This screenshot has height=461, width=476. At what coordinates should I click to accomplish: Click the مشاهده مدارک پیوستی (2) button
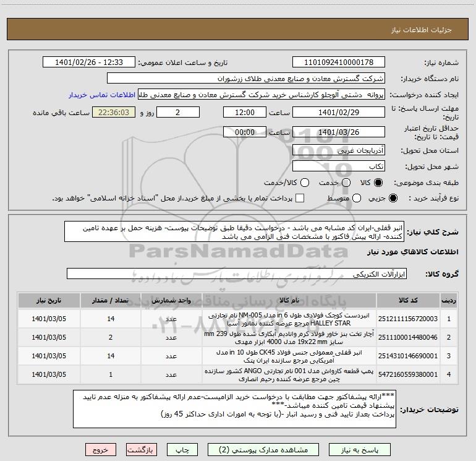263,450
